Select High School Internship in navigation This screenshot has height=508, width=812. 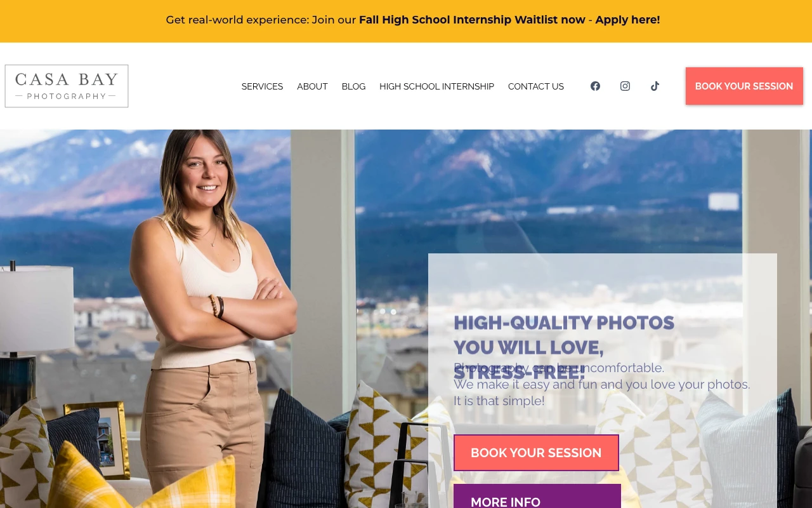(436, 86)
